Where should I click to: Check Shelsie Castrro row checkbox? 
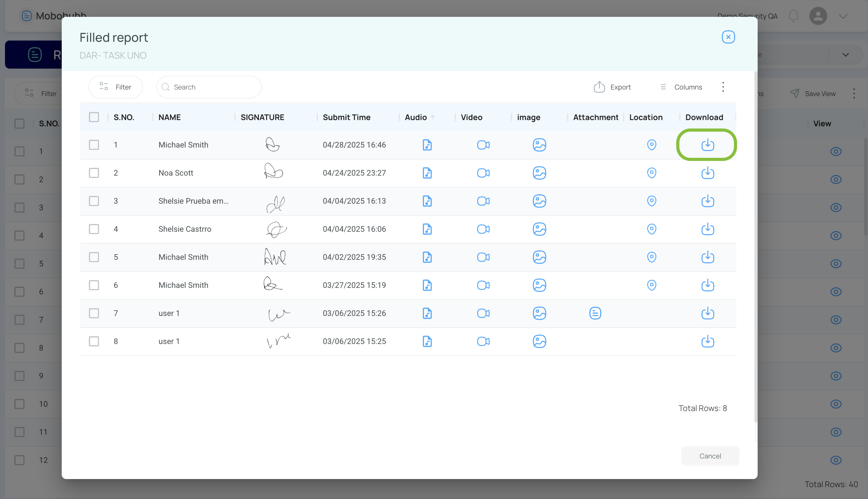pos(94,229)
